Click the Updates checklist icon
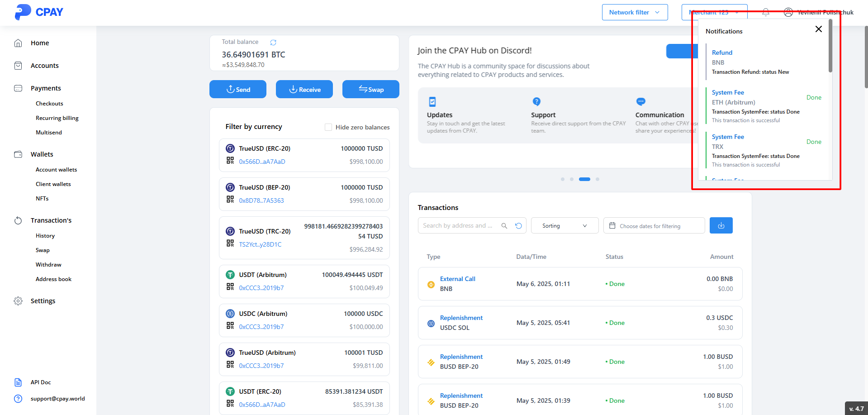 [x=432, y=102]
